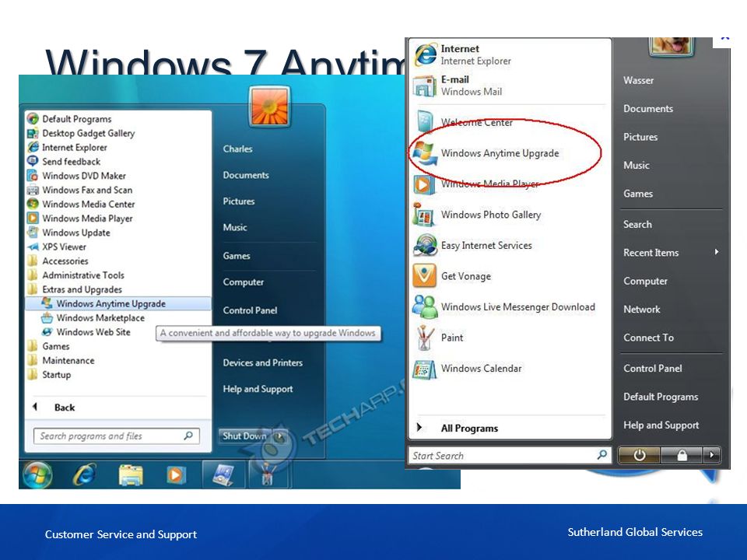The height and width of the screenshot is (560, 747).
Task: Click the Windows 7 Start orb
Action: [37, 474]
